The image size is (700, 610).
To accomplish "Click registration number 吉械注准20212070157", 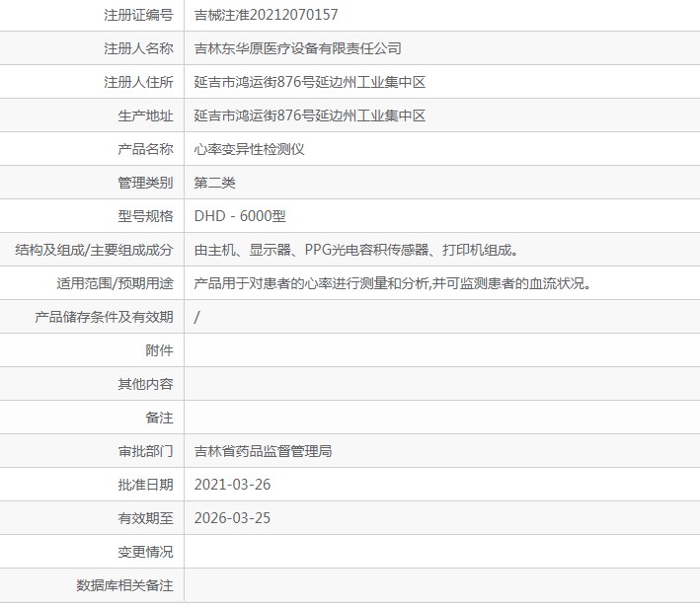I will [266, 15].
